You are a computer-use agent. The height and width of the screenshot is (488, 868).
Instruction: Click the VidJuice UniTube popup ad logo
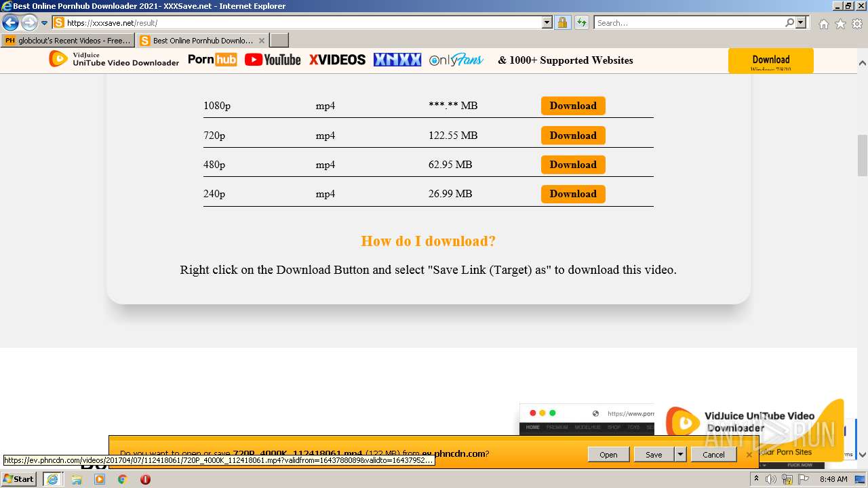pyautogui.click(x=682, y=422)
